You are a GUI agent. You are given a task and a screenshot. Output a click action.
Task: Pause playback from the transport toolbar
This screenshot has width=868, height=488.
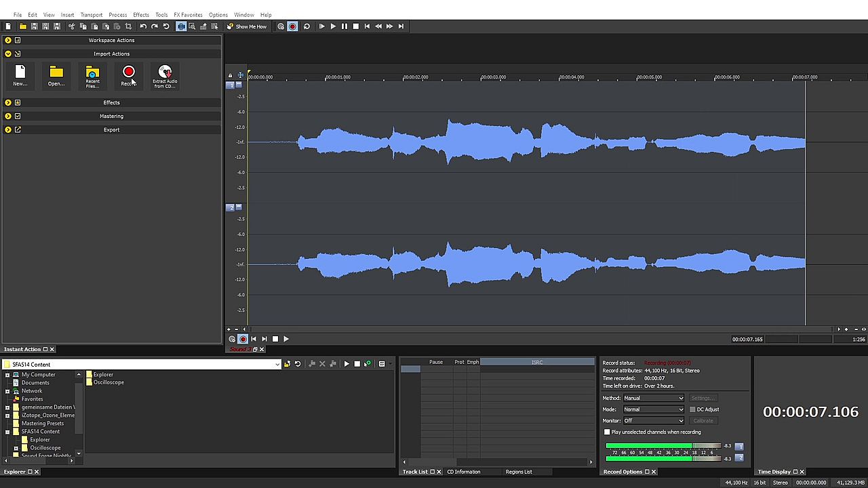coord(344,26)
